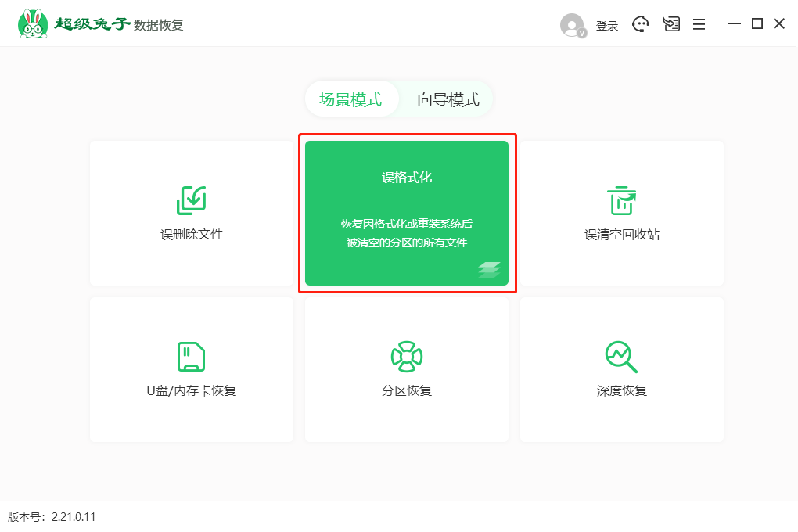This screenshot has height=532, width=798.
Task: Choose the U盘/内存卡恢复 memory card icon
Action: click(192, 357)
